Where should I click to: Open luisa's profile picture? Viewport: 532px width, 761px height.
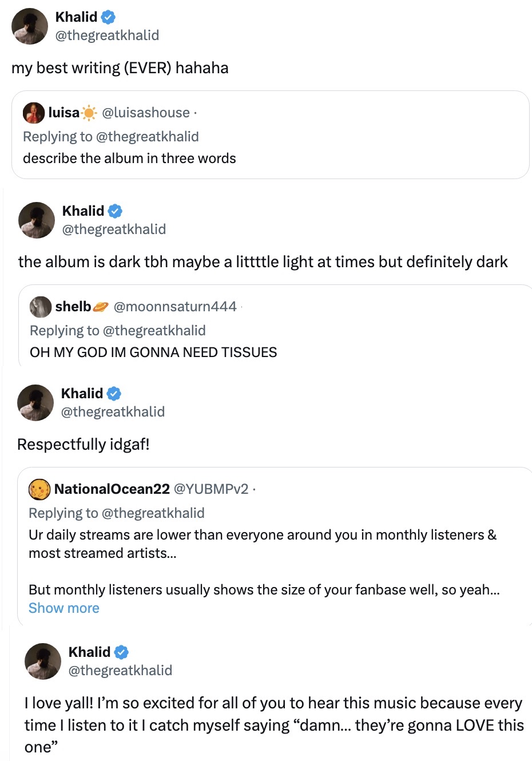click(x=34, y=113)
